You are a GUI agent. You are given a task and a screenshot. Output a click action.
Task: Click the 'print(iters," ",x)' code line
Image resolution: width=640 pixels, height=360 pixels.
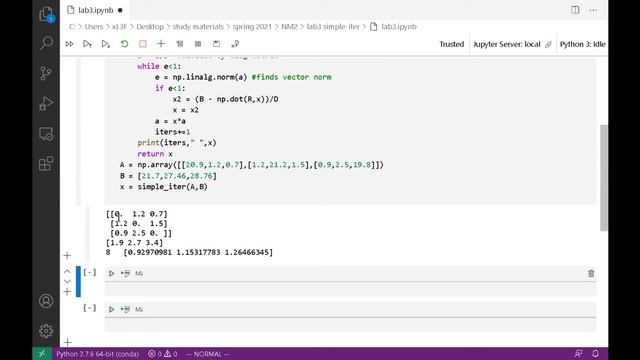coord(177,143)
